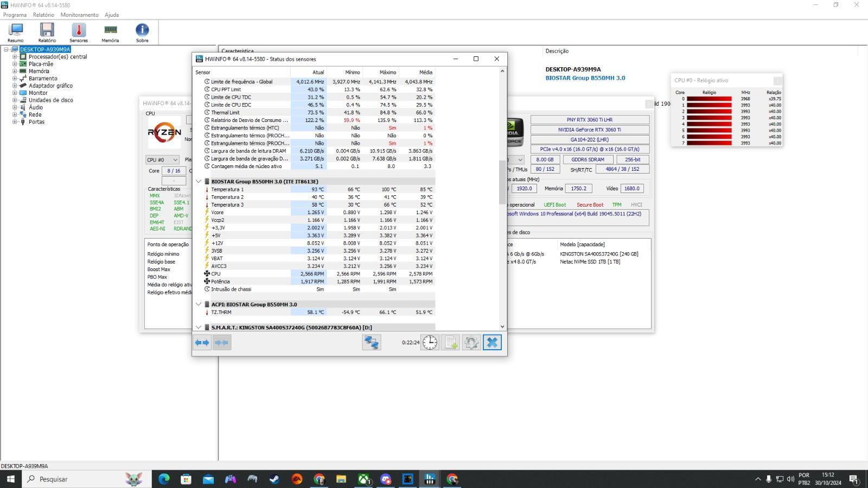Open the EA app from the taskbar
The height and width of the screenshot is (488, 868).
tap(297, 479)
